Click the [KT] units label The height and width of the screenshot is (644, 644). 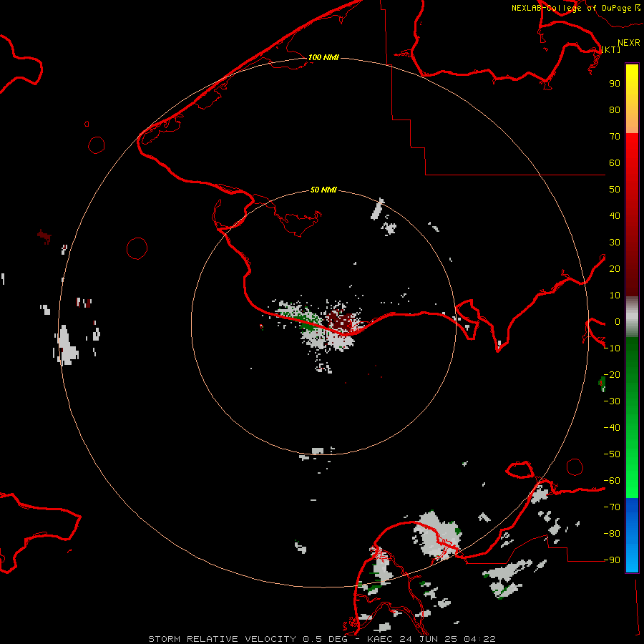610,49
